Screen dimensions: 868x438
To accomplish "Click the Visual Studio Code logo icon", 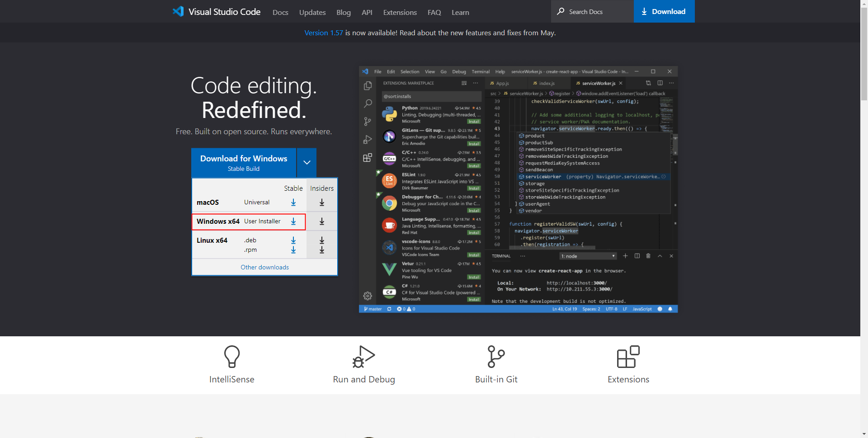I will [x=178, y=12].
